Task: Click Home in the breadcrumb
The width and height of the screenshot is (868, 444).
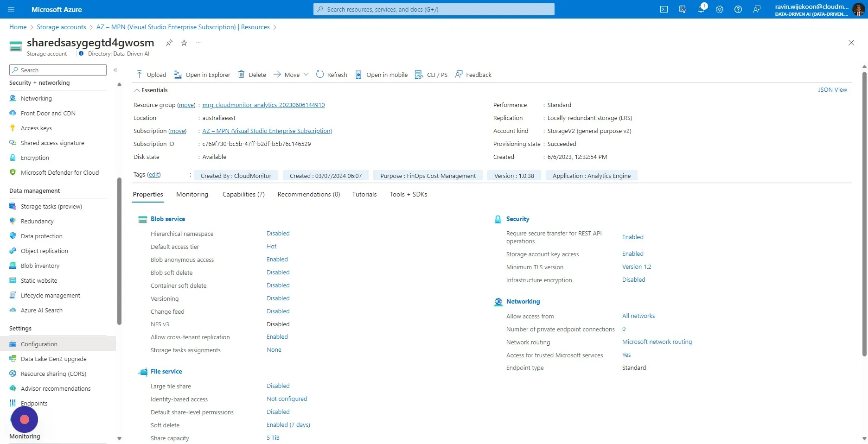Action: click(18, 27)
